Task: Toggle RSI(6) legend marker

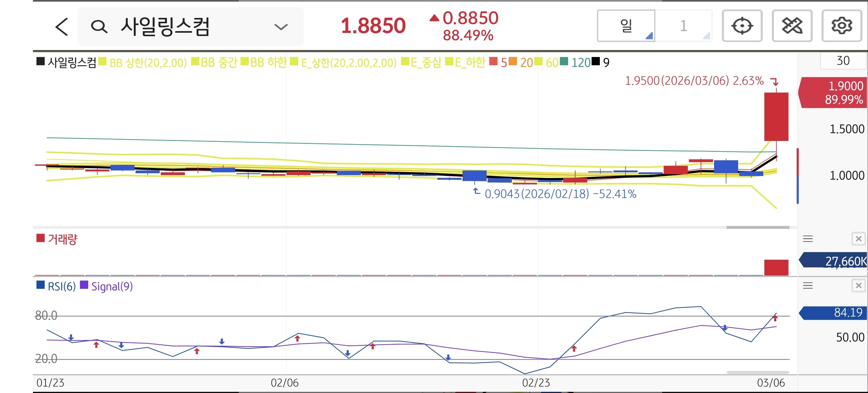Action: click(41, 285)
